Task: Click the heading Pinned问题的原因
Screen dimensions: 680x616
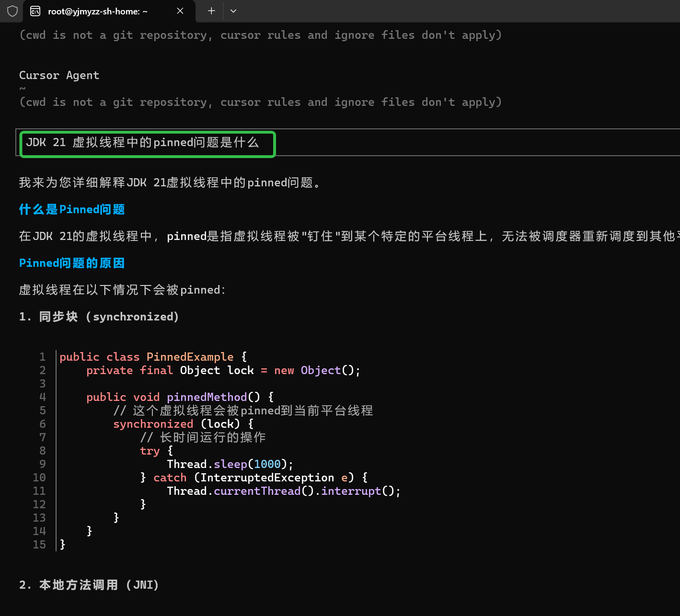Action: pyautogui.click(x=72, y=263)
